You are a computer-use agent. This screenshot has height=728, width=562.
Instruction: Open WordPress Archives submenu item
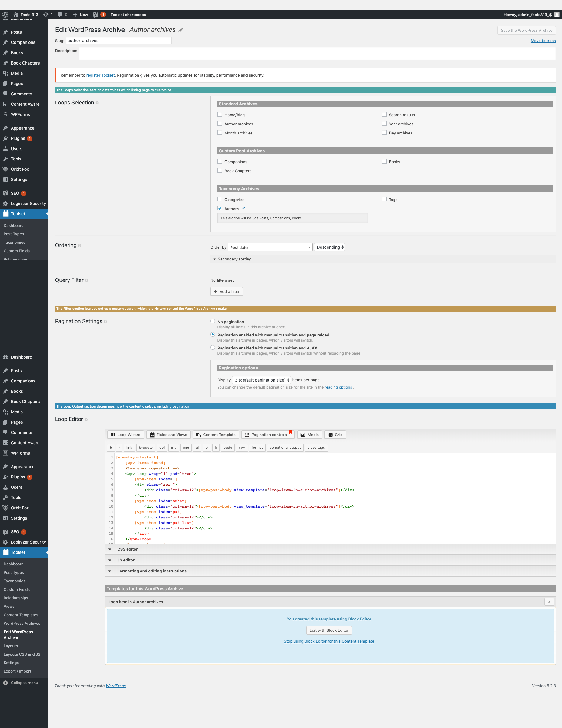(22, 623)
